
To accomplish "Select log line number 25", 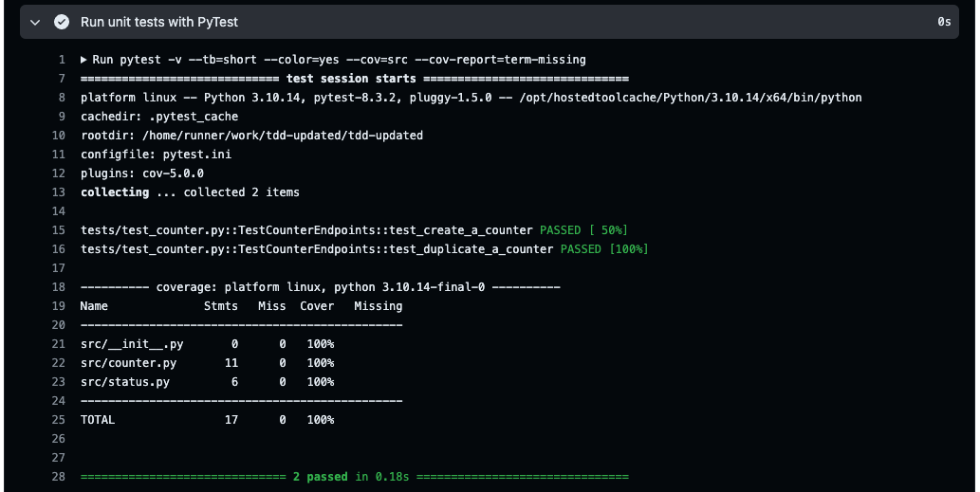I will (x=59, y=420).
